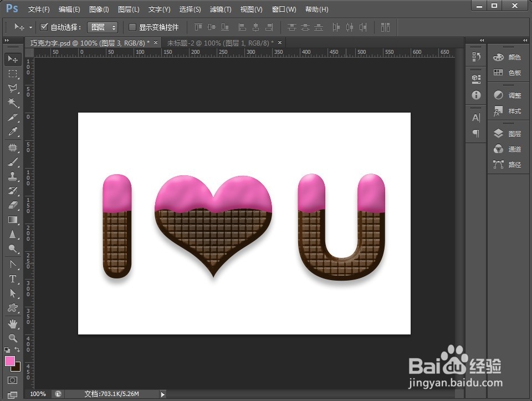Screen dimensions: 532x401
Task: Open the 滤镜(T) menu
Action: [x=221, y=9]
